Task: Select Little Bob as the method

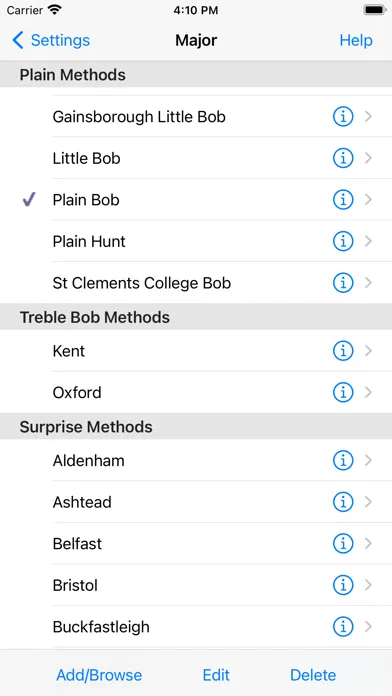Action: (x=196, y=158)
